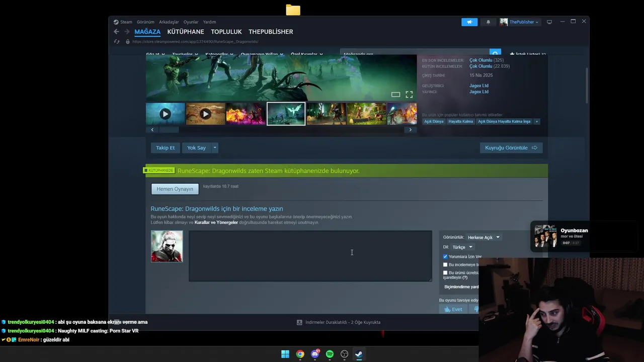644x362 pixels.
Task: Expand the Tavsiyeler store menu
Action: (x=185, y=53)
